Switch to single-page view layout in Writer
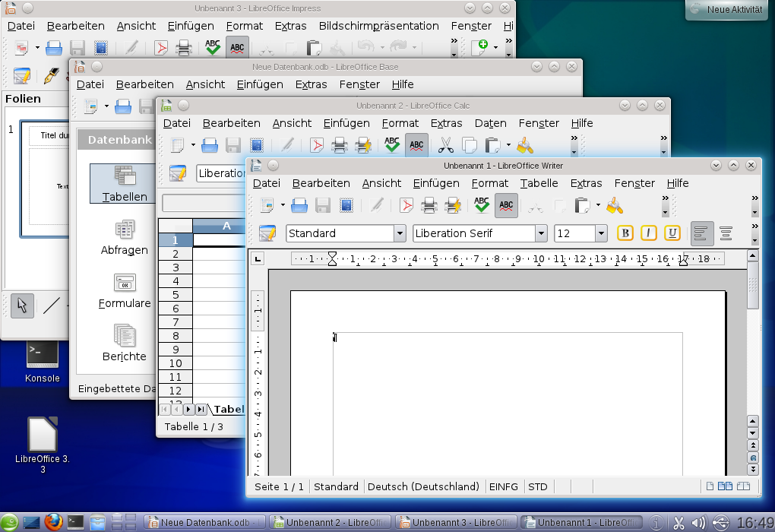The image size is (775, 532). point(710,486)
